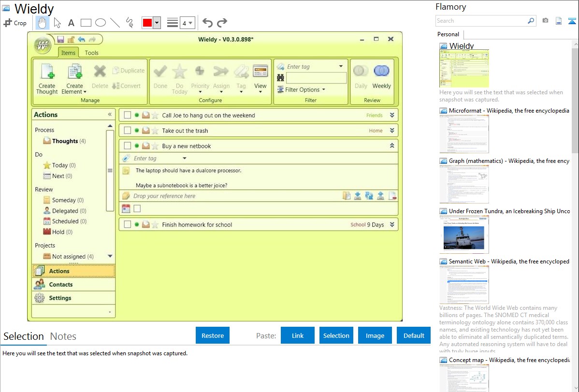
Task: Collapse the Buy a new netbook item
Action: tap(392, 145)
